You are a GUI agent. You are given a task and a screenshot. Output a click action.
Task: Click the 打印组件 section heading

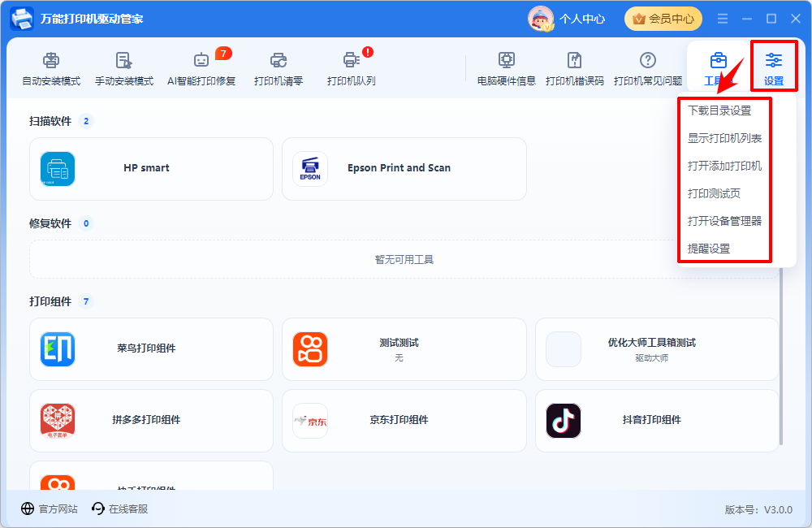[50, 301]
